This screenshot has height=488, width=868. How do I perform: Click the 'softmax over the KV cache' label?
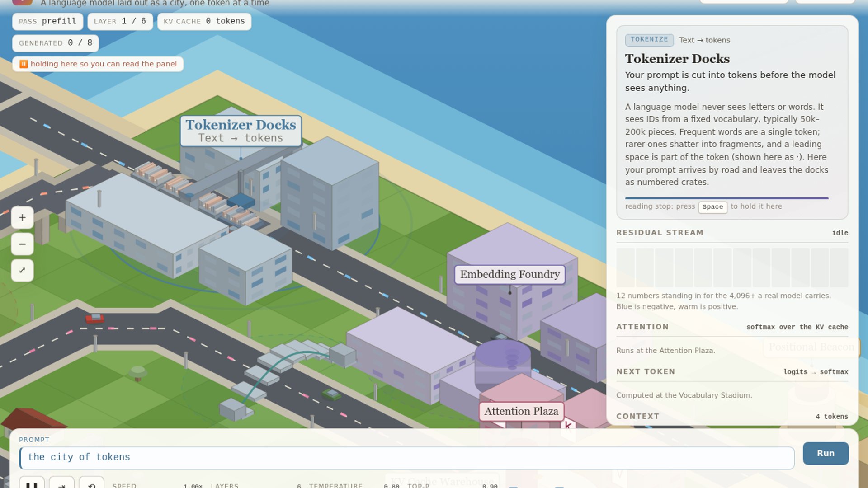pos(797,327)
